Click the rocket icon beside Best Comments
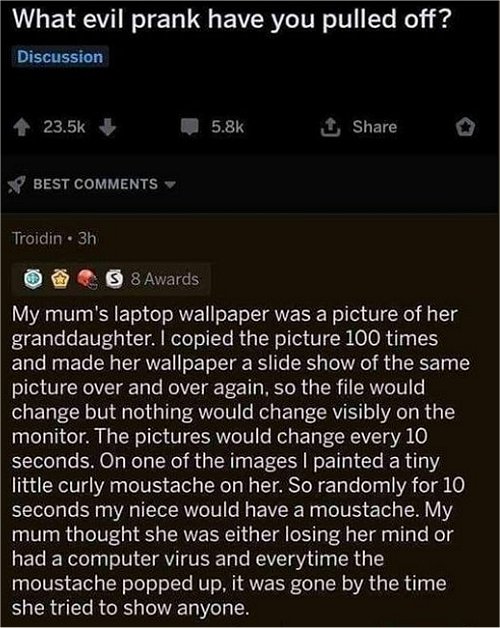Screen dimensions: 500x628 (x=16, y=185)
